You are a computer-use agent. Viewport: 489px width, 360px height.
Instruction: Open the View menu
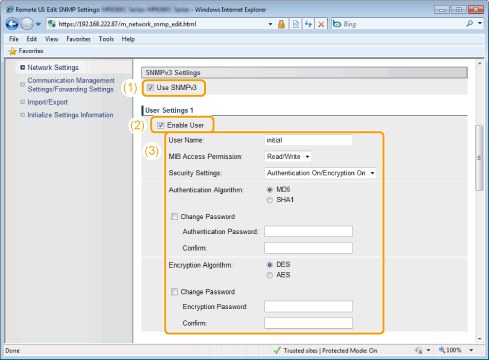click(51, 39)
